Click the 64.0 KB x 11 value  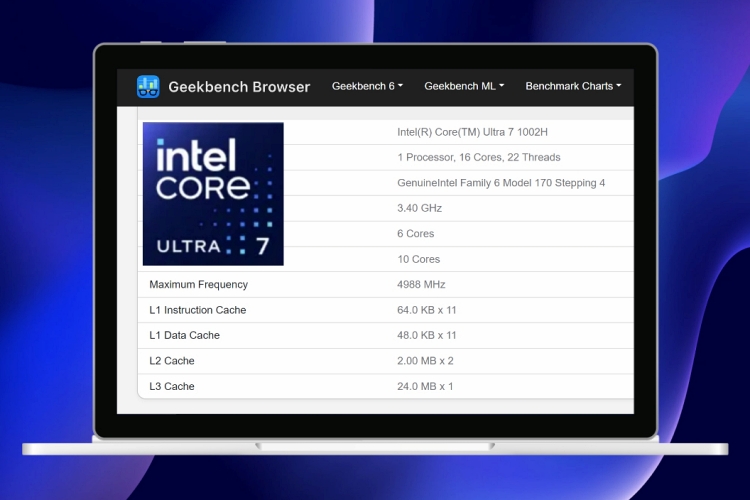point(427,310)
